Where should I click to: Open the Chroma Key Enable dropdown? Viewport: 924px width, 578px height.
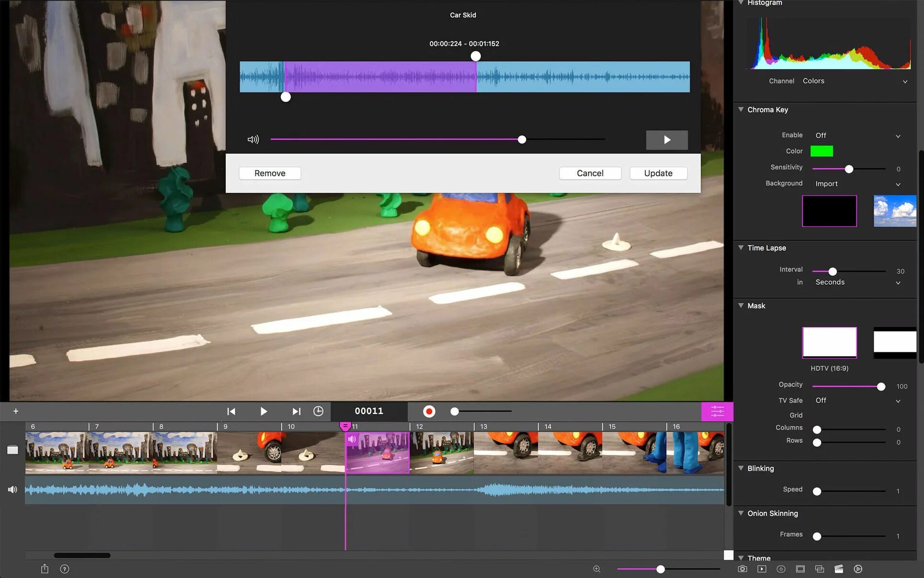(857, 136)
